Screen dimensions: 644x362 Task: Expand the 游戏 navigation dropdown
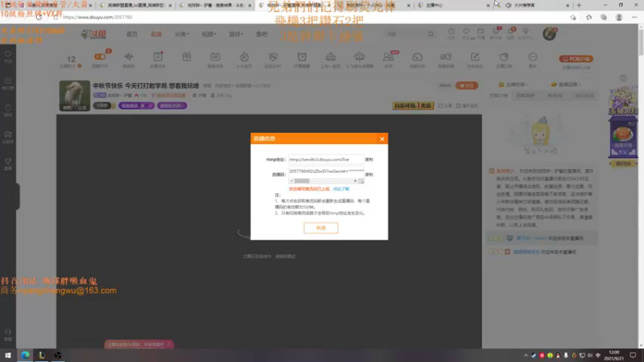click(235, 35)
